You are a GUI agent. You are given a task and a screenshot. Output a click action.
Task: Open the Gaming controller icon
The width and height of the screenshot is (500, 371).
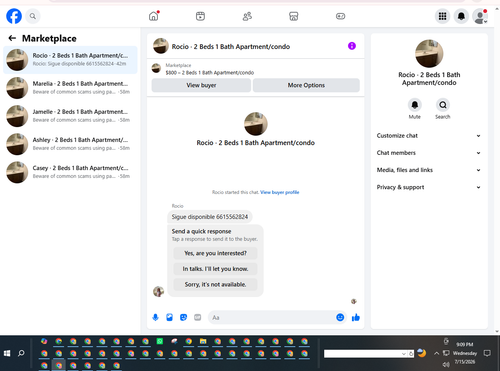[x=340, y=16]
